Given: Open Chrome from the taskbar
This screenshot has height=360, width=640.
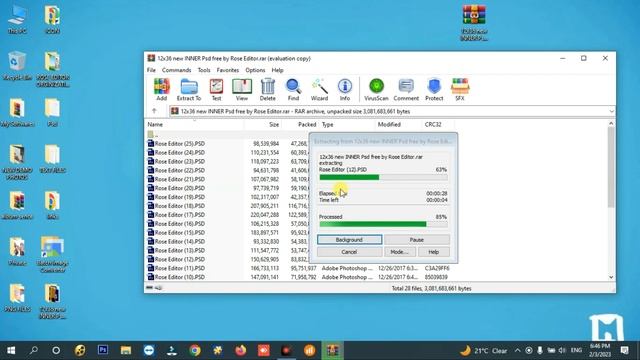Looking at the screenshot, I should point(195,350).
